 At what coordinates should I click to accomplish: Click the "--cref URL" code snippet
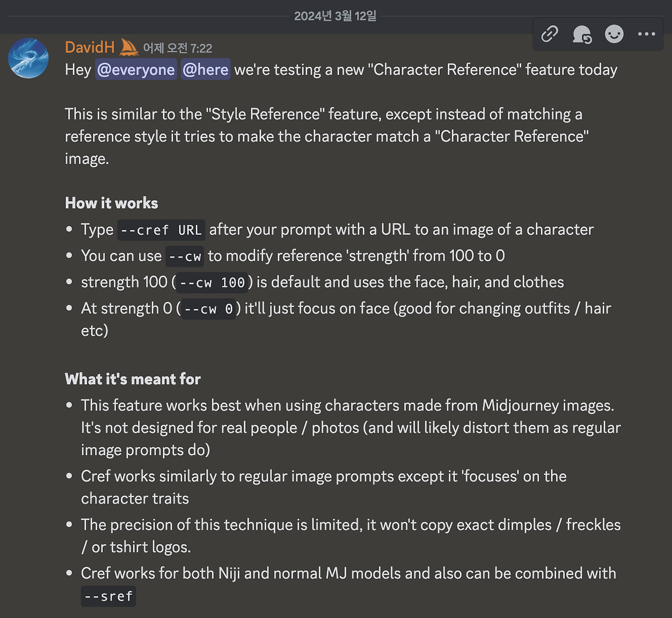click(161, 230)
